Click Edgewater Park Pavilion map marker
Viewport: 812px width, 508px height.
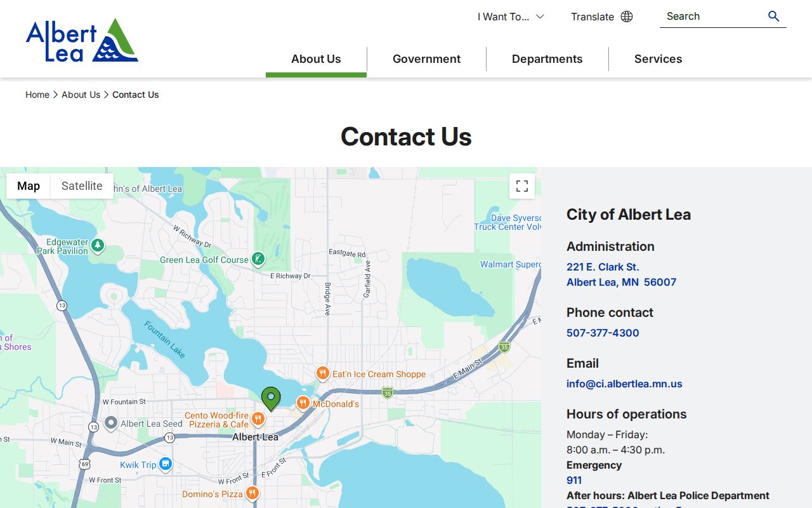click(97, 246)
